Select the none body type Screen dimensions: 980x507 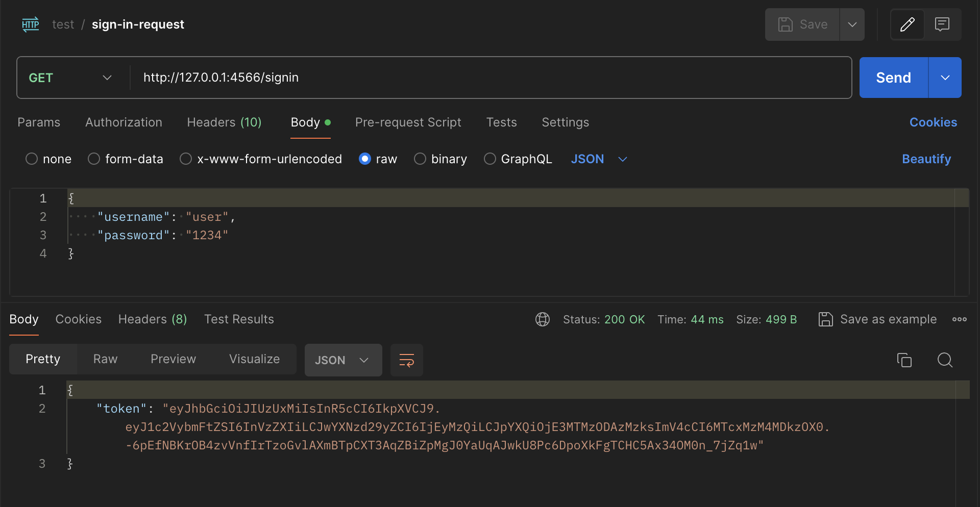pyautogui.click(x=48, y=159)
